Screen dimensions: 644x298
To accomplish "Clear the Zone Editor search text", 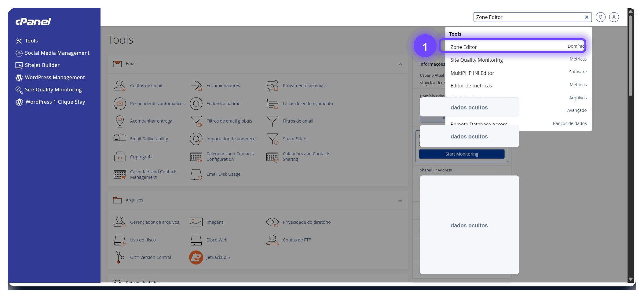I will 586,17.
